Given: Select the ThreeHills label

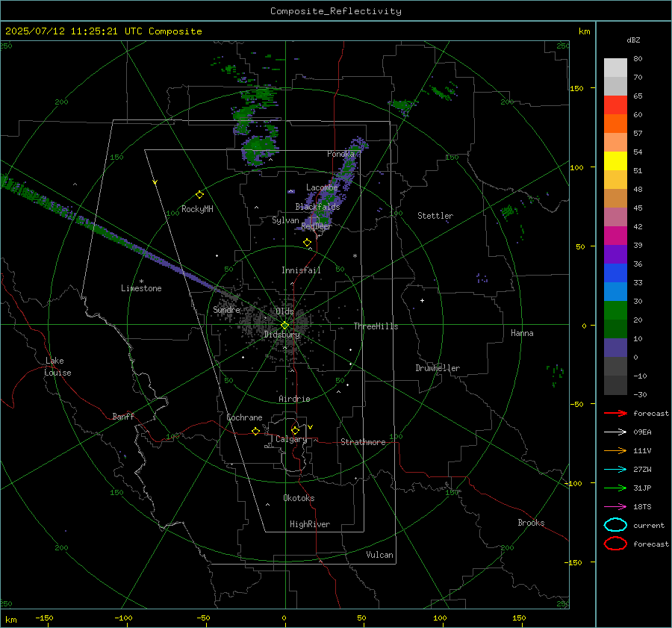Looking at the screenshot, I should (x=376, y=326).
